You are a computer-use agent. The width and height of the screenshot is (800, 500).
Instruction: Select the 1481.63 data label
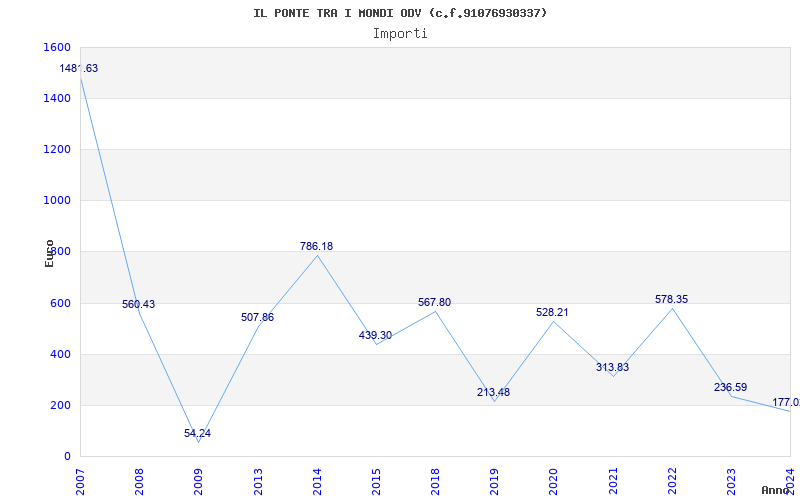tap(79, 68)
